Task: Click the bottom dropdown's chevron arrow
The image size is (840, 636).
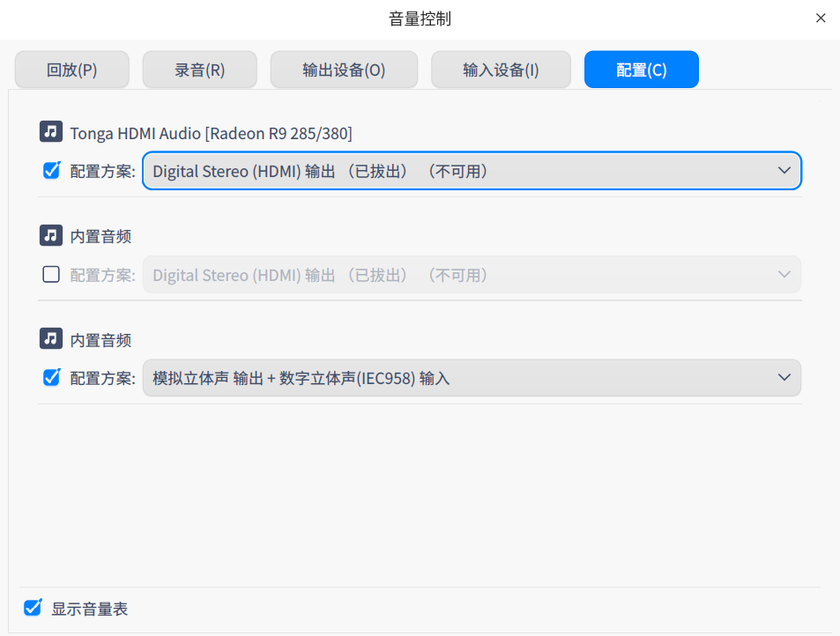Action: [x=784, y=377]
